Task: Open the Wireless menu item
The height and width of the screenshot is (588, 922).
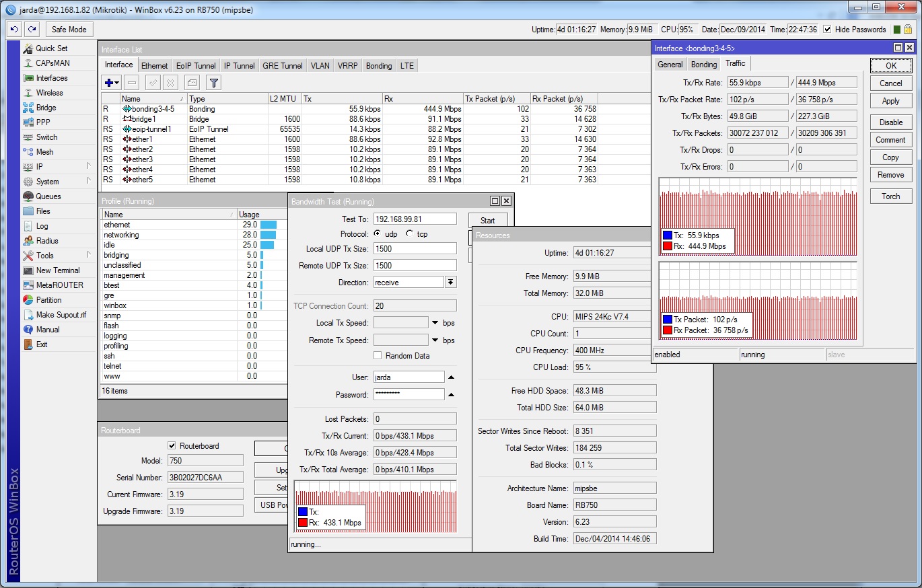Action: pyautogui.click(x=49, y=93)
